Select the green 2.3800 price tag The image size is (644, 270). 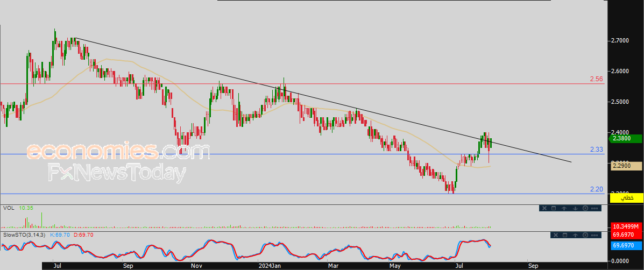coord(626,139)
